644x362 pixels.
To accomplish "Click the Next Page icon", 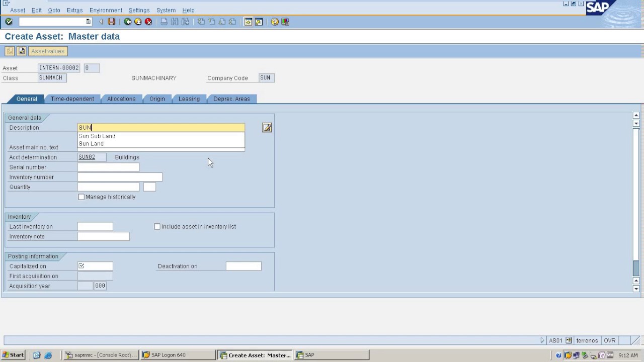I will coord(222,22).
